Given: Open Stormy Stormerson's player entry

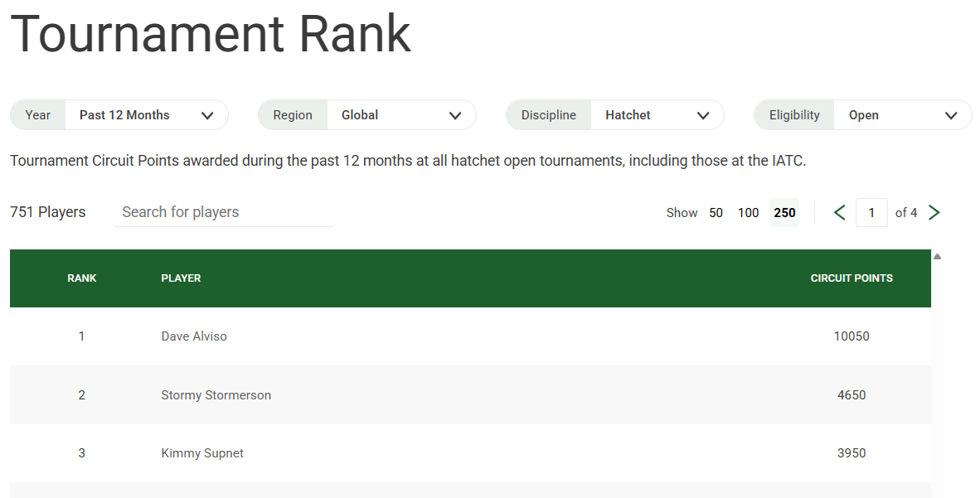Looking at the screenshot, I should coord(216,395).
